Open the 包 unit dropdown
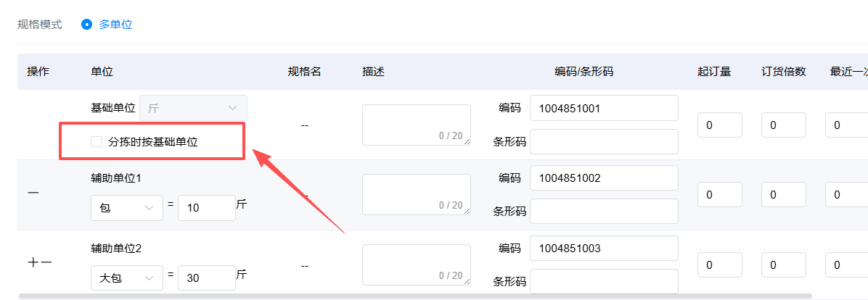The image size is (868, 300). 127,208
